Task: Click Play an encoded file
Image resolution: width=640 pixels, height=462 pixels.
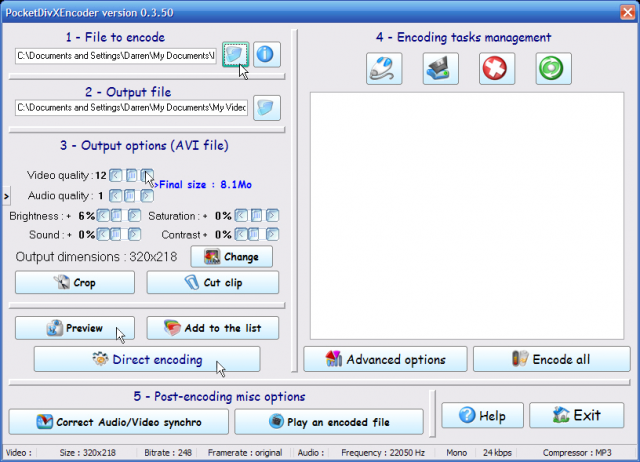Action: tap(329, 422)
